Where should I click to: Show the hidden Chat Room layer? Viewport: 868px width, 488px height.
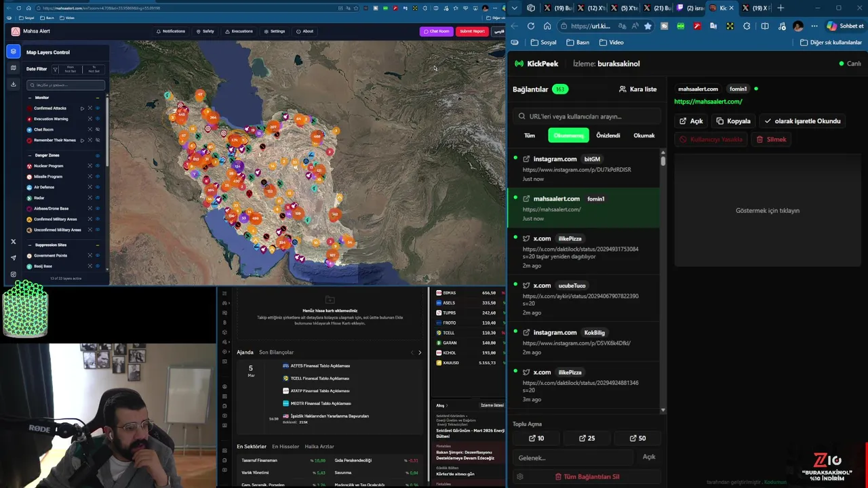tap(98, 129)
